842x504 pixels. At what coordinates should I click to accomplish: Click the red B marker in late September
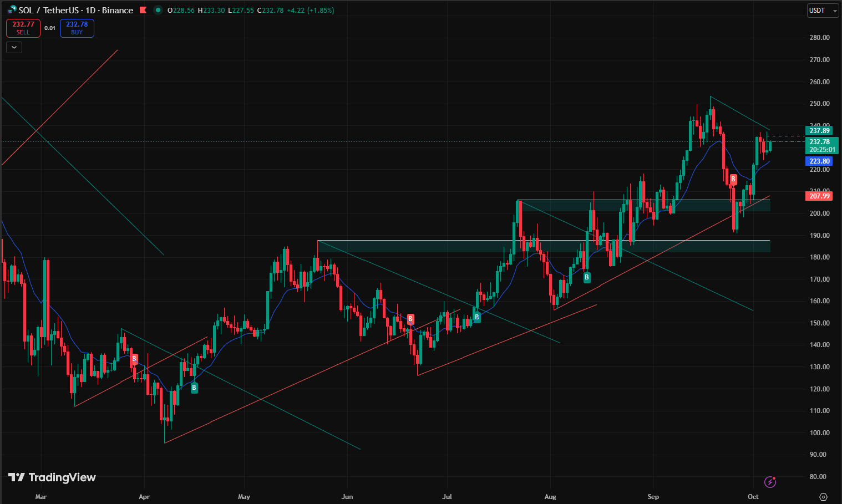click(x=733, y=179)
